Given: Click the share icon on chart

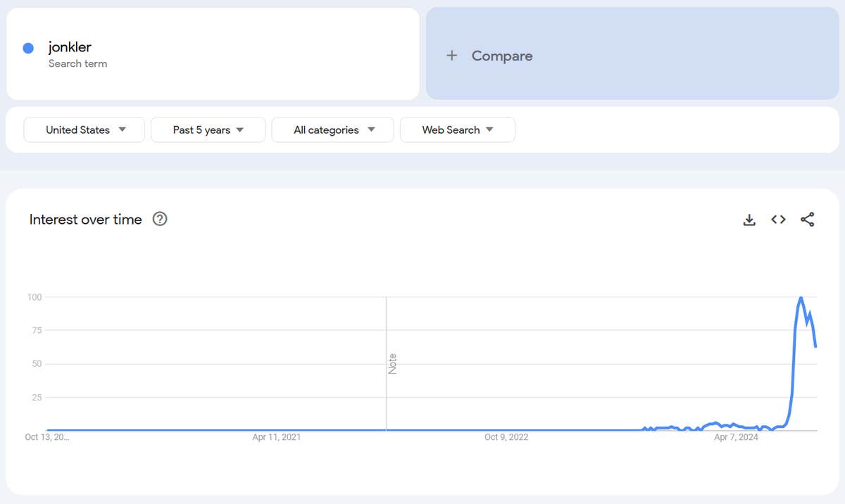Looking at the screenshot, I should [x=807, y=220].
